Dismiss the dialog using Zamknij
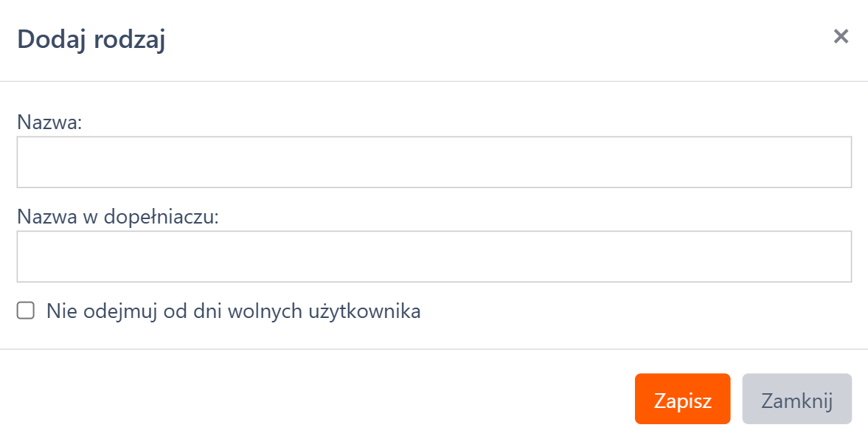868x436 pixels. point(796,399)
